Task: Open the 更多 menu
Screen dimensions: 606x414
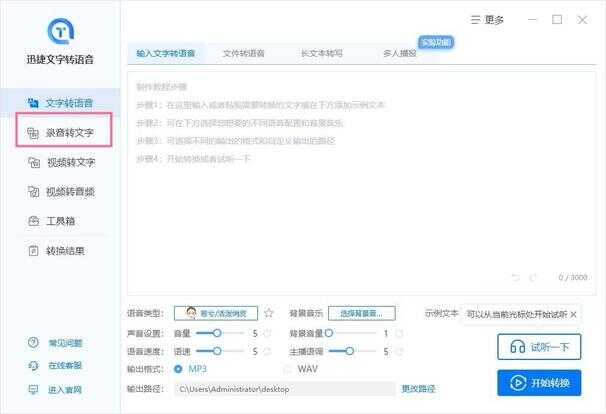Action: (487, 20)
